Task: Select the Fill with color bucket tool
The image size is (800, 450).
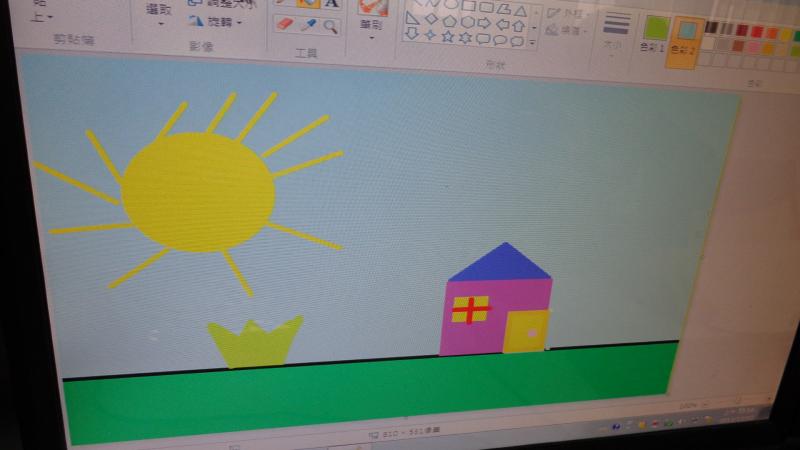Action: coord(308,3)
